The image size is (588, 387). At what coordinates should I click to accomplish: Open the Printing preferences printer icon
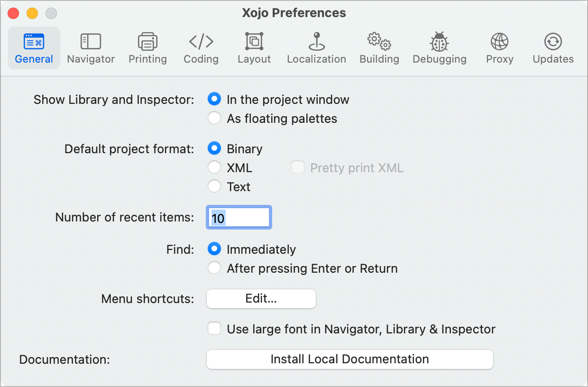tap(147, 42)
